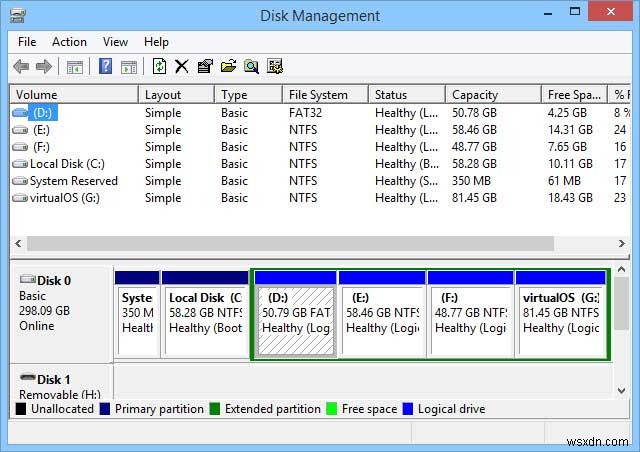Viewport: 640px width, 452px height.
Task: Click the FAT32 file system cell
Action: (x=305, y=113)
